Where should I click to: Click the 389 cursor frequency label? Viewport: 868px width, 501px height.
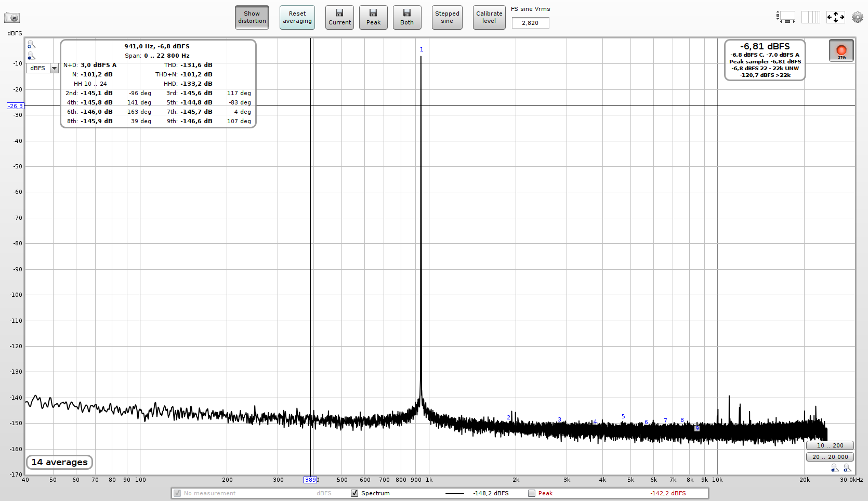point(310,480)
